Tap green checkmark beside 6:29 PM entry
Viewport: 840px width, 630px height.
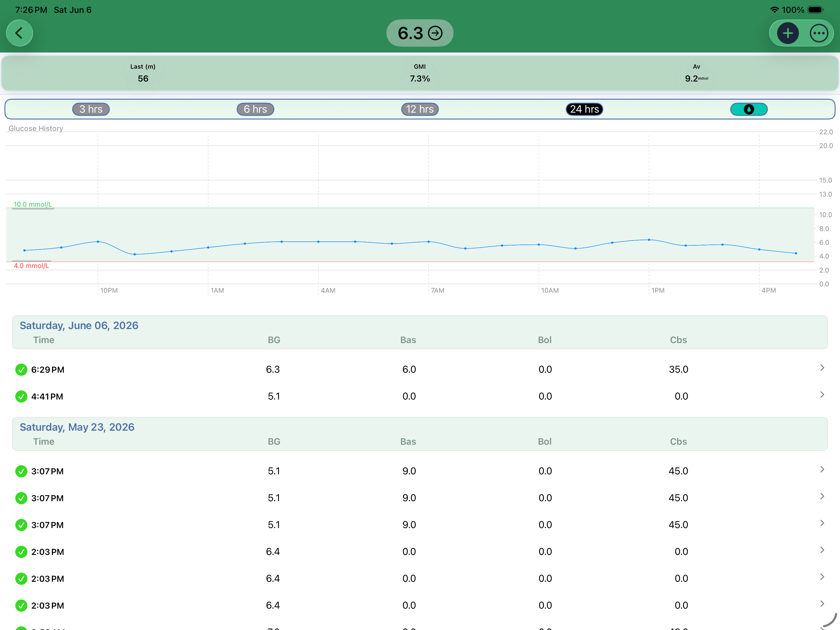pos(21,370)
